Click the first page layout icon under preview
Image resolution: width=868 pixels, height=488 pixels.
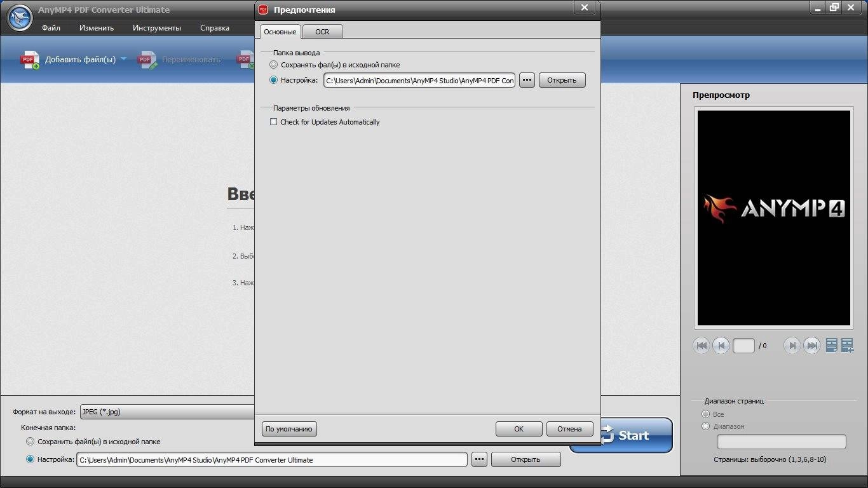tap(832, 345)
